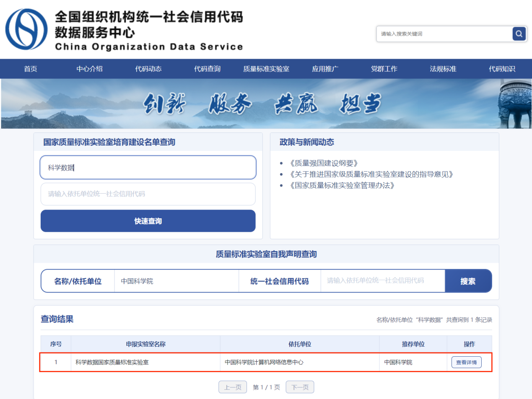Open the 首页 navigation item
This screenshot has height=399, width=532.
(x=31, y=69)
